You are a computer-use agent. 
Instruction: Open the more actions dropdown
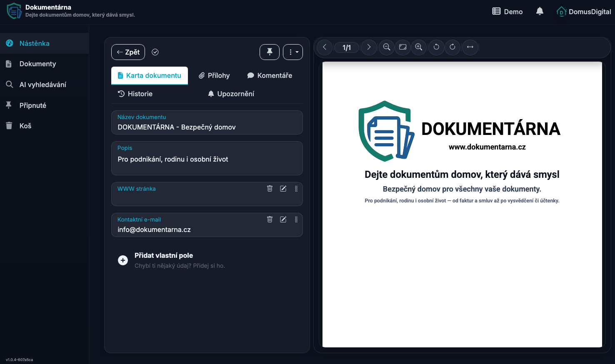point(293,52)
